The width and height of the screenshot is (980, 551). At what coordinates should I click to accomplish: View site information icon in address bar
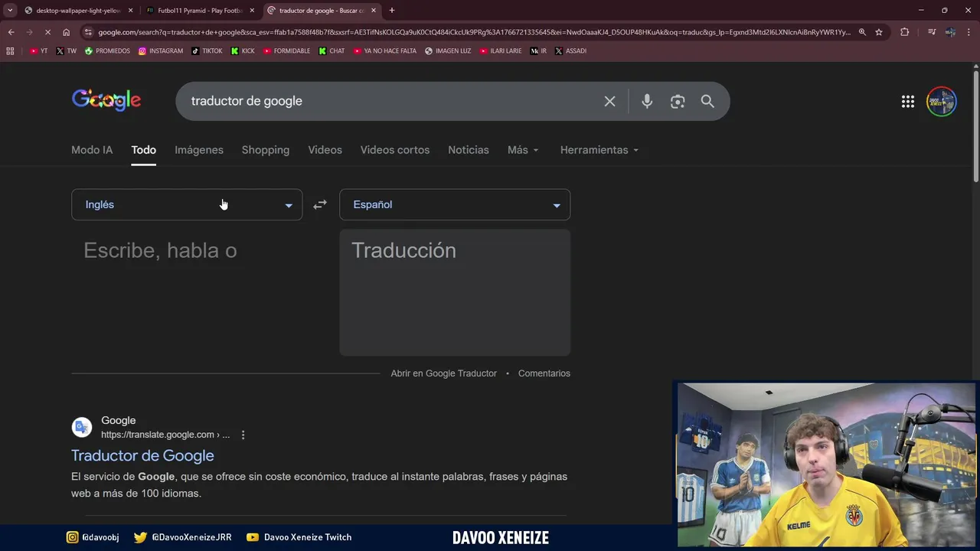(x=89, y=32)
